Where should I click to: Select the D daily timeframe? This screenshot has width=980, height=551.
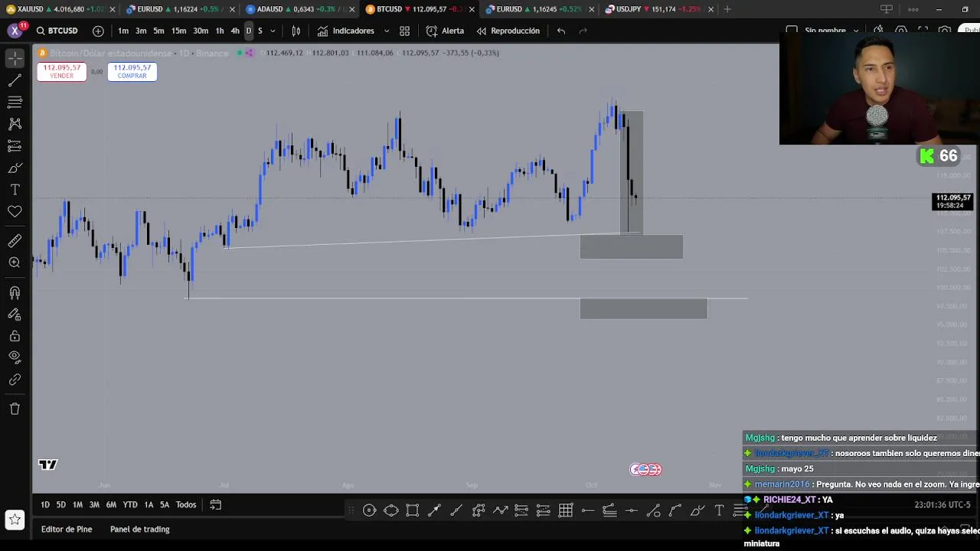(x=248, y=31)
